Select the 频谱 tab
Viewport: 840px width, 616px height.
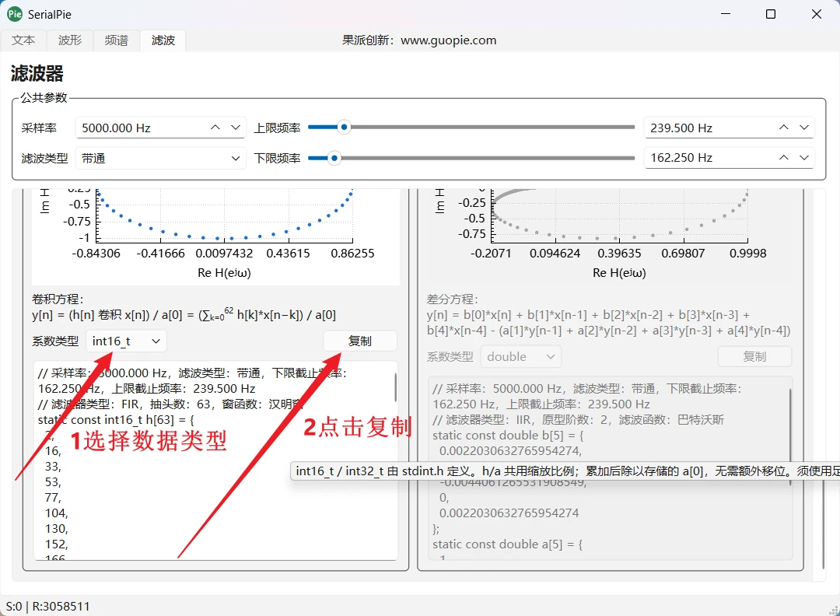click(116, 40)
